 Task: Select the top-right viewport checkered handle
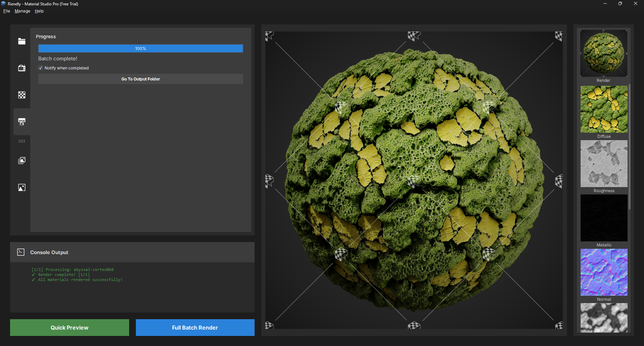coord(559,36)
